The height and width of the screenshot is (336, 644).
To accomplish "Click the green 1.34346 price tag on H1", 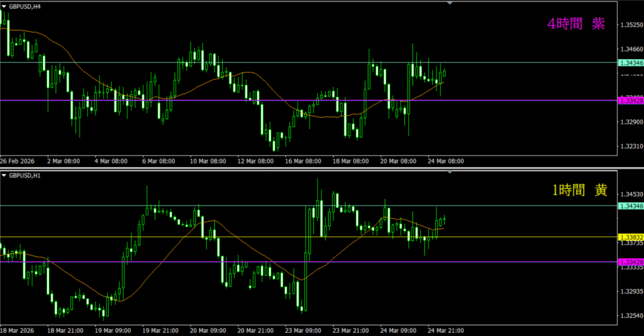I will [x=631, y=206].
